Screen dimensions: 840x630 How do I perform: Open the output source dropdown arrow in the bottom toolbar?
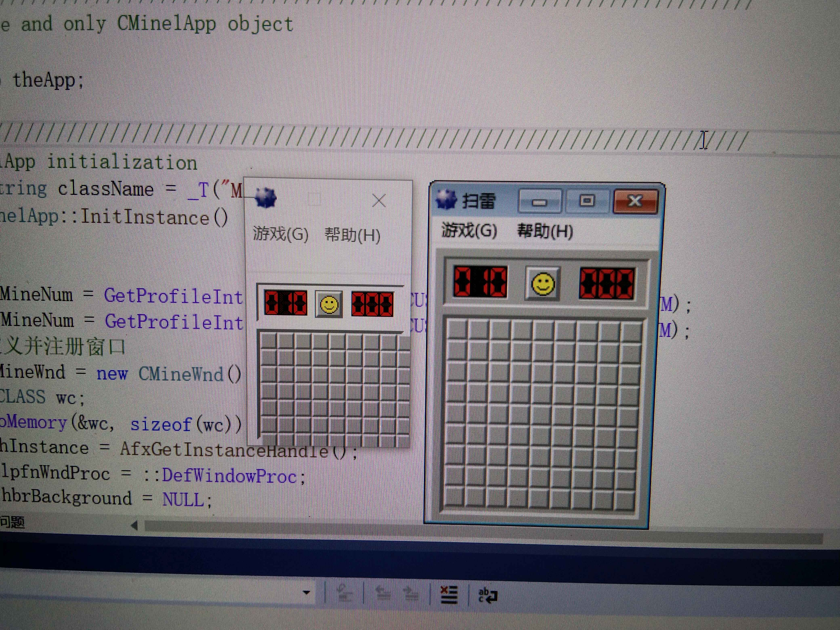pos(307,592)
